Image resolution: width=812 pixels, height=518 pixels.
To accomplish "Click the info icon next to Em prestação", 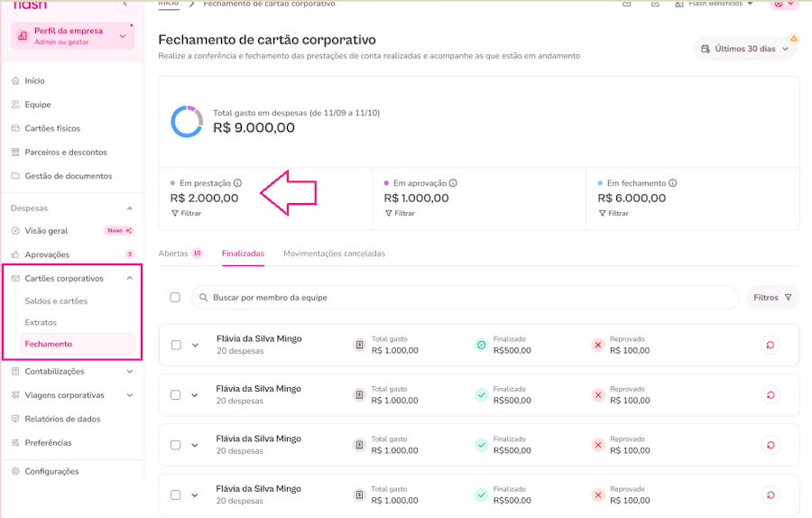I will (238, 183).
